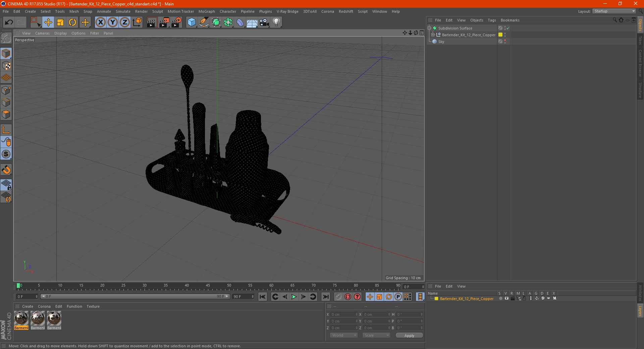Add a camera object
Viewport: 644px width, 349px height.
[x=264, y=22]
